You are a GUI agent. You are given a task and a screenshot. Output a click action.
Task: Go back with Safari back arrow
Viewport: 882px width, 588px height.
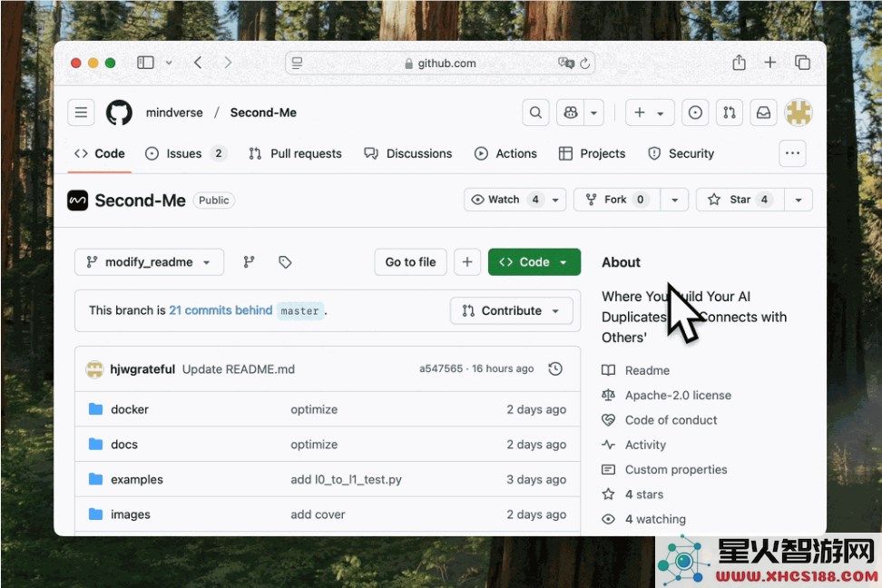point(198,63)
